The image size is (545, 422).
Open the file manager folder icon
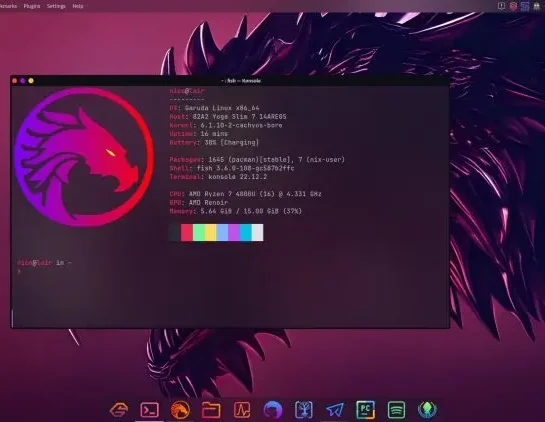pos(211,410)
